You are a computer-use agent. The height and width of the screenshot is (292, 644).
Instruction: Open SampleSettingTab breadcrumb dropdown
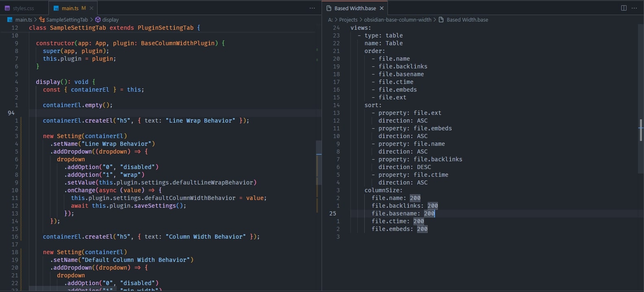67,20
